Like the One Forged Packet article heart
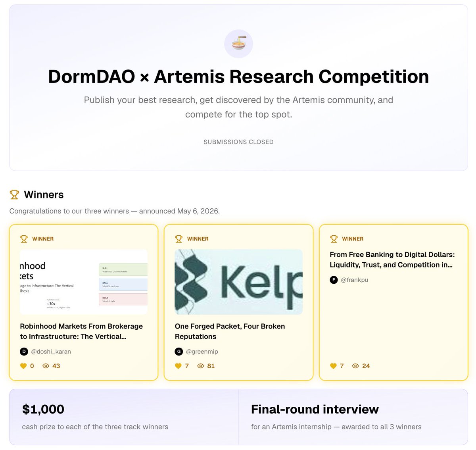The image size is (476, 450). 178,366
